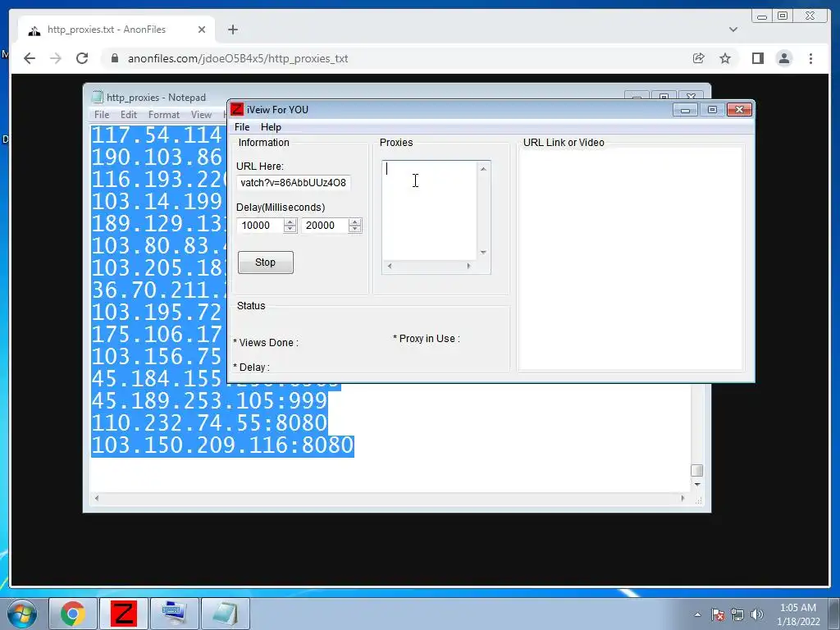Open Notepad File menu
The image size is (840, 630).
[101, 115]
